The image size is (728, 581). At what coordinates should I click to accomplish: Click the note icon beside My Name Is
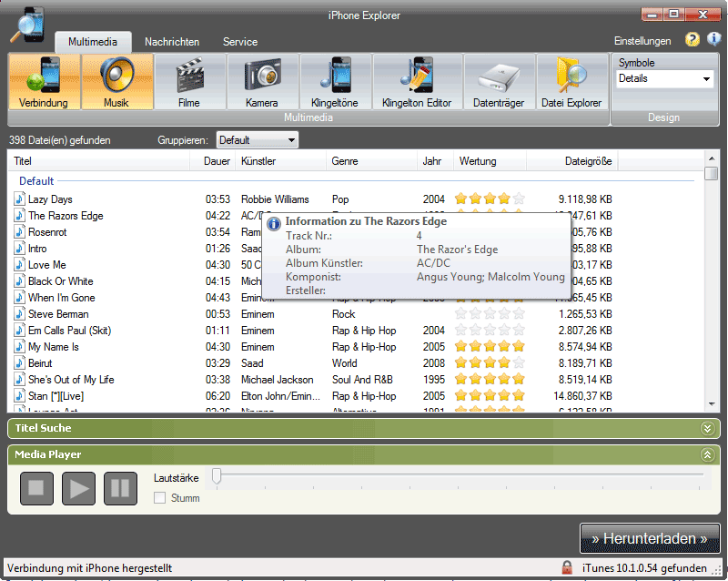coord(19,347)
